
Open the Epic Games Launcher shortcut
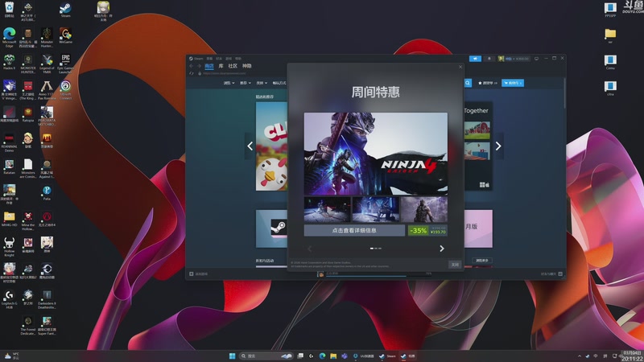[x=65, y=64]
